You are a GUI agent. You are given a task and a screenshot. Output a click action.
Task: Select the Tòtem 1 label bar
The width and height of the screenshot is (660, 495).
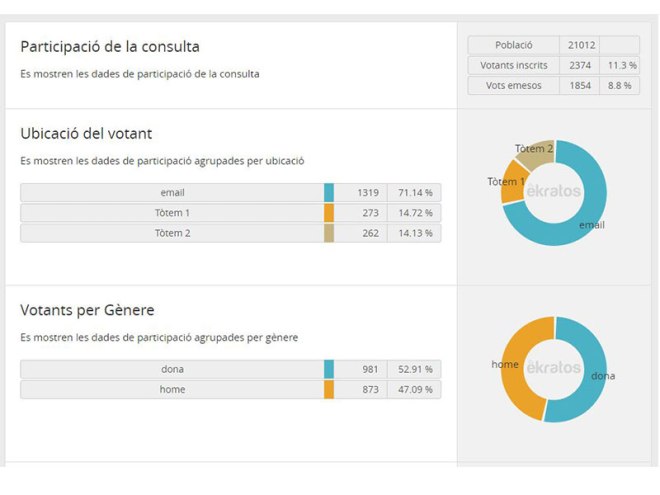[x=172, y=213]
